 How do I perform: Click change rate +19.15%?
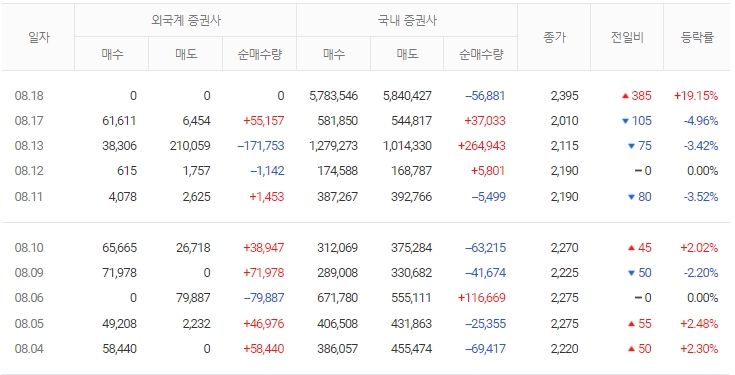pos(696,96)
